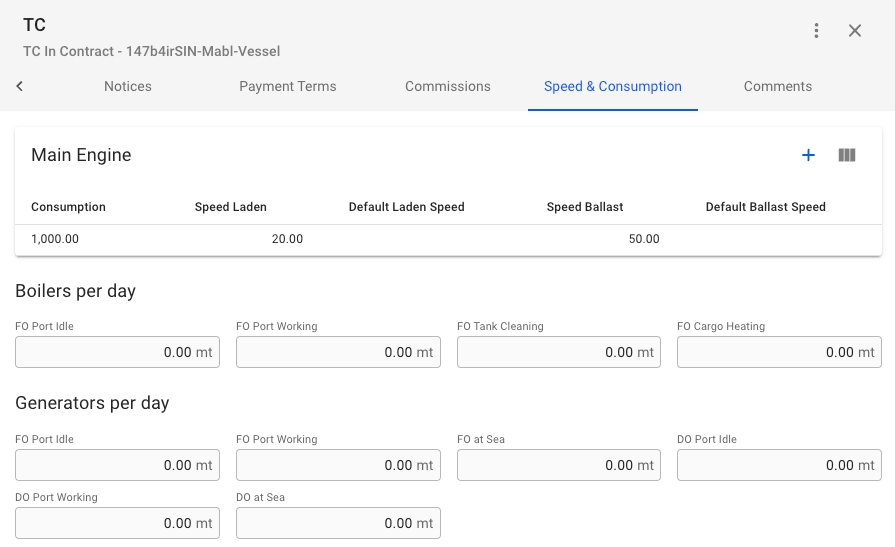This screenshot has width=895, height=547.
Task: Edit the Boilers FO Port Working field
Action: pos(338,352)
